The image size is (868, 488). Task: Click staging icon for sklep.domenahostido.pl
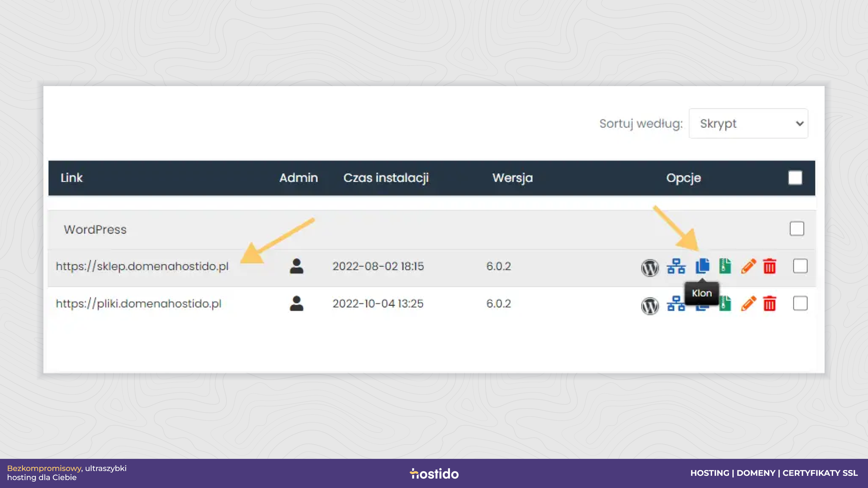(676, 266)
